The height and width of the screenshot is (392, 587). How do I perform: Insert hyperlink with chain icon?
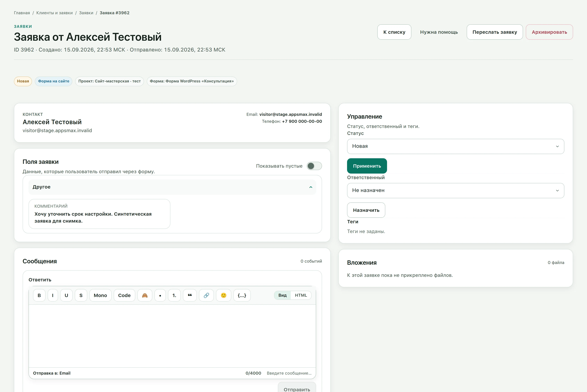pyautogui.click(x=206, y=295)
